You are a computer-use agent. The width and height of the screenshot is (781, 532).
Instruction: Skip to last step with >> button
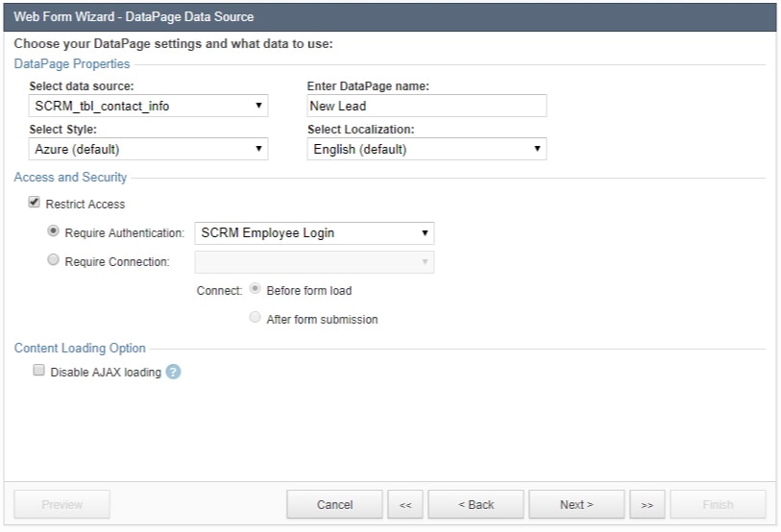click(647, 505)
